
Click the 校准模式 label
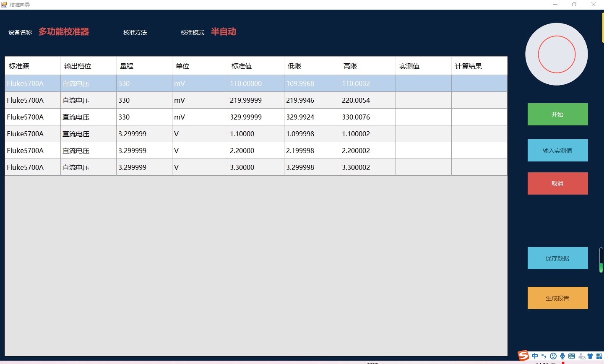pos(193,32)
